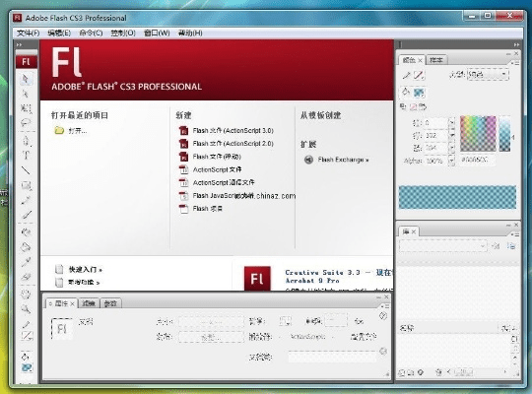Click the help icon in Properties panel
The height and width of the screenshot is (394, 532).
pos(383,316)
